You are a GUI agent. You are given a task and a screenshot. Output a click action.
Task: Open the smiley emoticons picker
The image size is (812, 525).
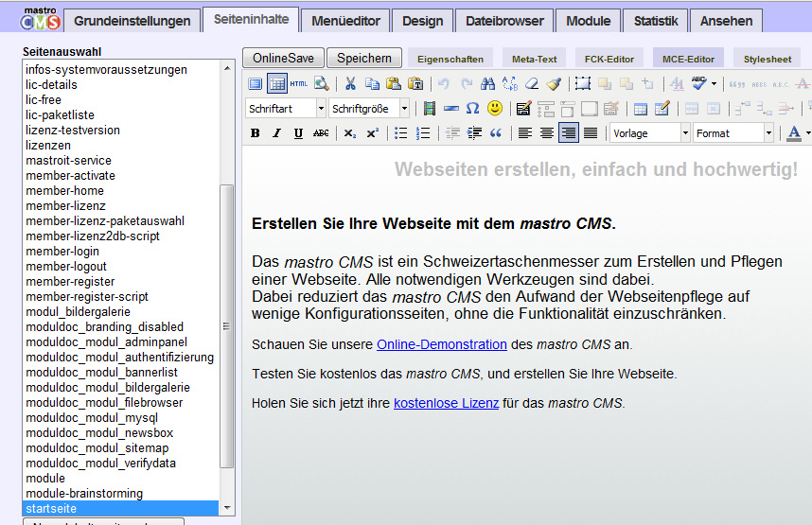[495, 108]
